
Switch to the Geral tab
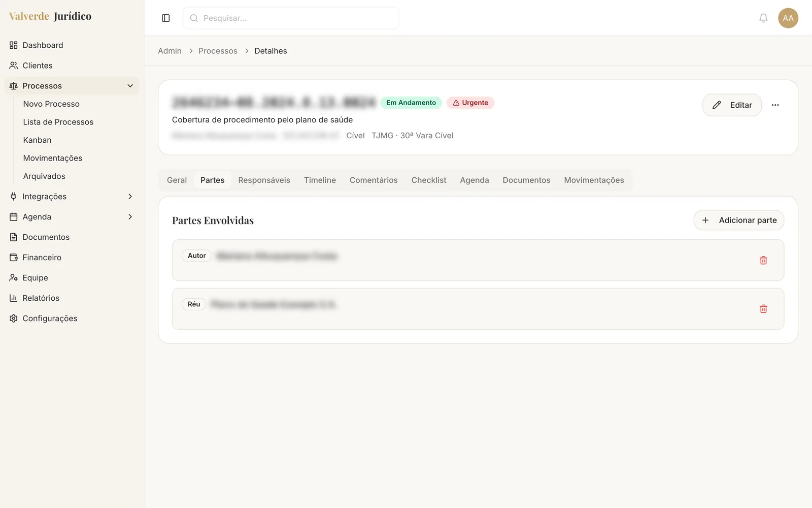[177, 180]
